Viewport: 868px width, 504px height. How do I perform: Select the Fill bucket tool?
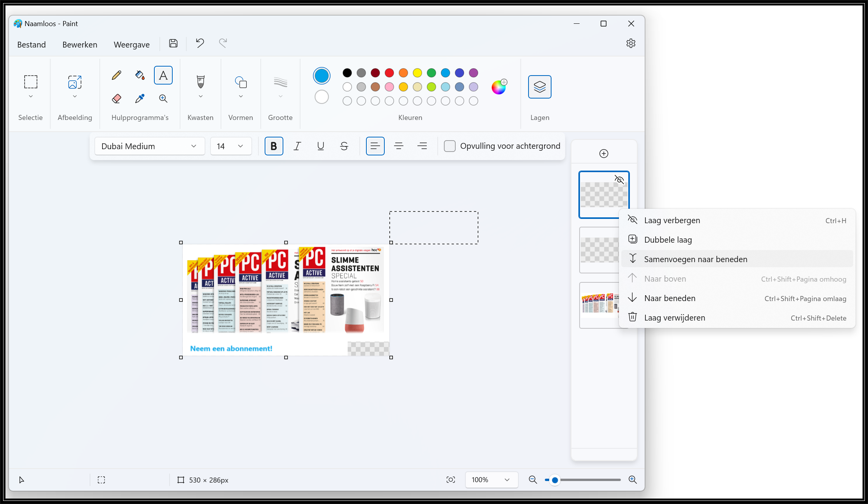[140, 75]
